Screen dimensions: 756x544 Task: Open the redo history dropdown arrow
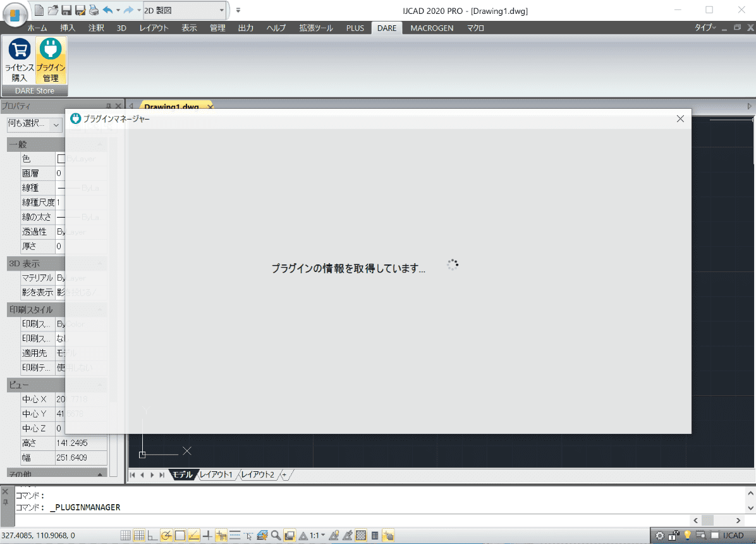139,10
